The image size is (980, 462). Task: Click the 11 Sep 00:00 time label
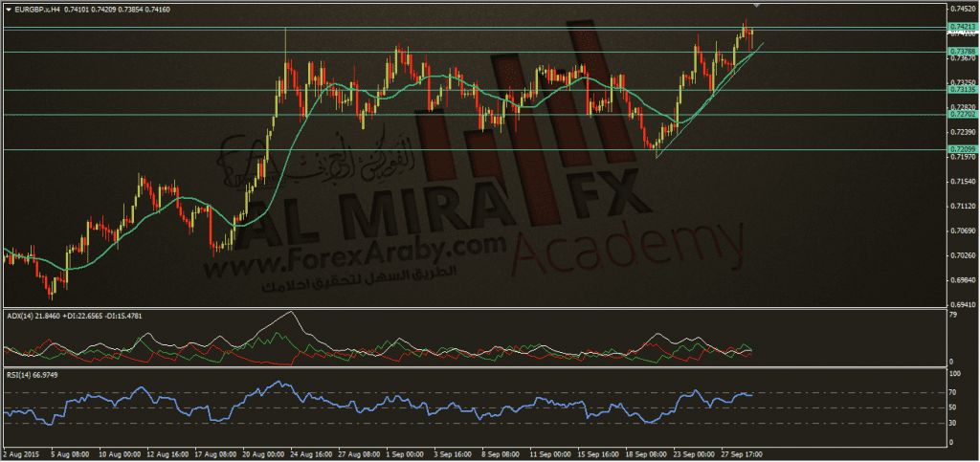tap(550, 454)
